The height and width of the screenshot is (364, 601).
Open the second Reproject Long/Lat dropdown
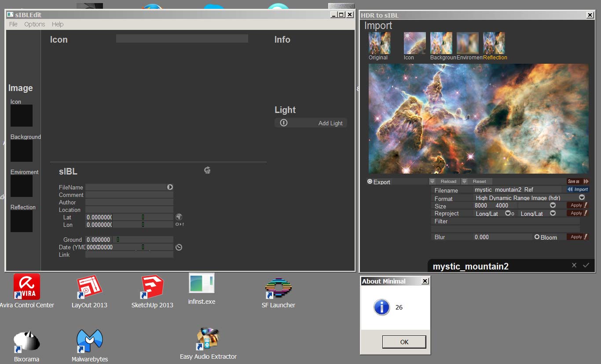[x=553, y=213]
